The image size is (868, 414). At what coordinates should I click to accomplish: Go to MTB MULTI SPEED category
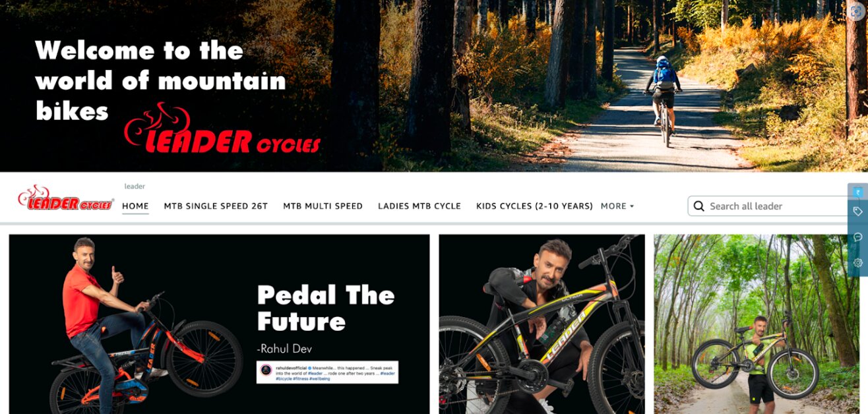(x=323, y=206)
